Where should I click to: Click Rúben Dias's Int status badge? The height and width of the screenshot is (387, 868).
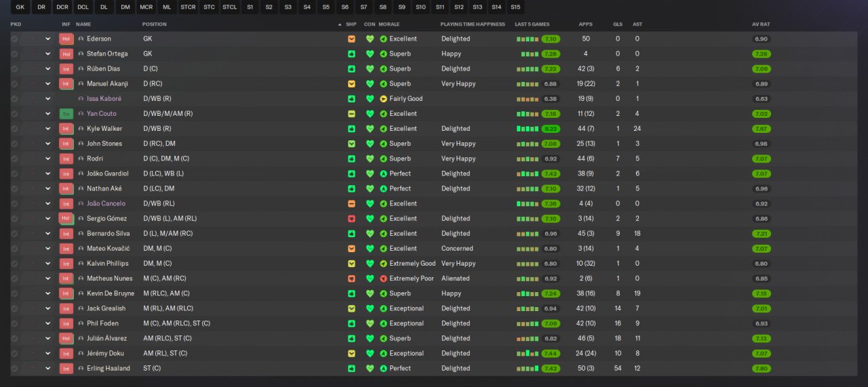click(66, 68)
